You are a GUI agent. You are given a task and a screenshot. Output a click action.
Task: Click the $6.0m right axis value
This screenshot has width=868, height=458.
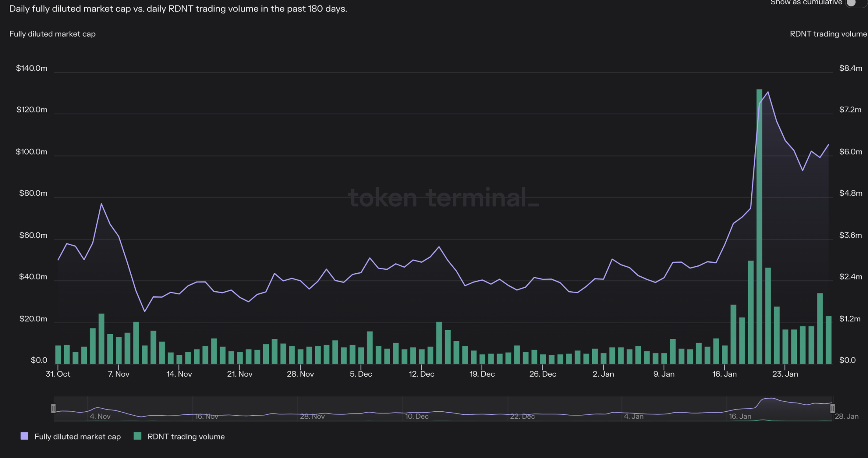(x=851, y=152)
